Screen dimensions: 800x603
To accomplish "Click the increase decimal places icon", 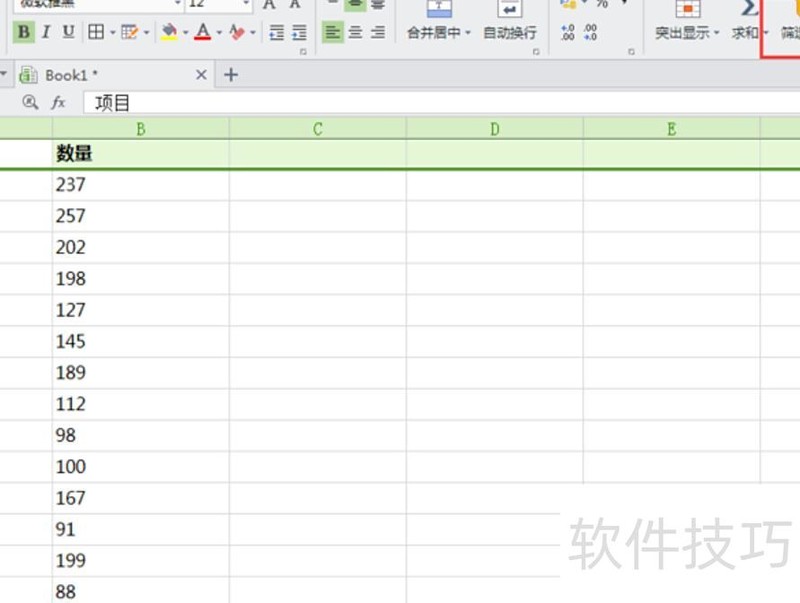I will [x=568, y=32].
